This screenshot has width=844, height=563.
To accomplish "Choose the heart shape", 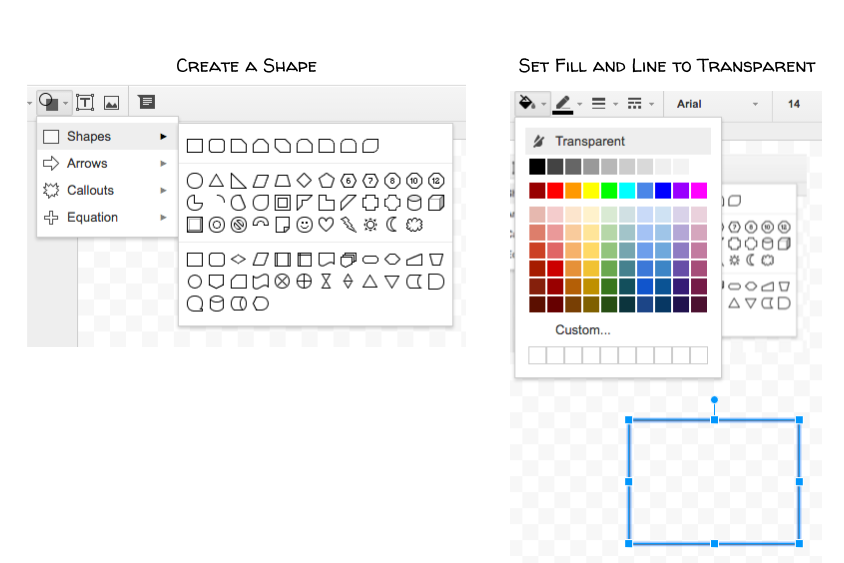I will click(326, 225).
